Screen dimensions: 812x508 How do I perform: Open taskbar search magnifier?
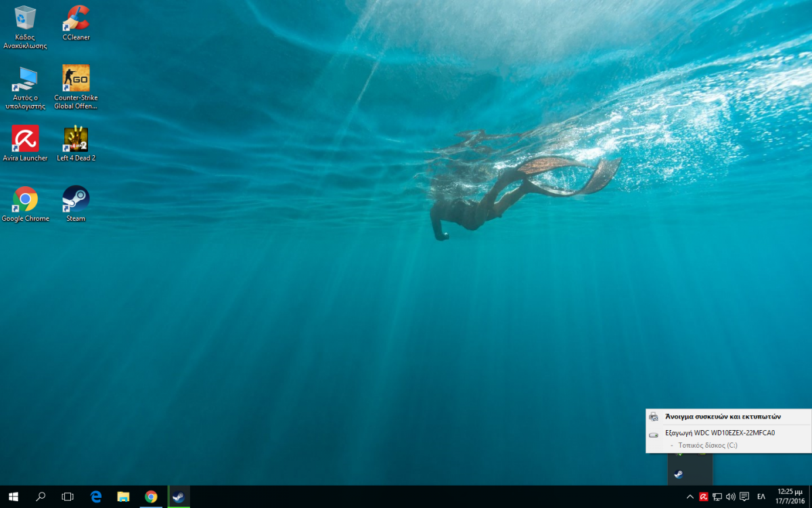click(41, 496)
